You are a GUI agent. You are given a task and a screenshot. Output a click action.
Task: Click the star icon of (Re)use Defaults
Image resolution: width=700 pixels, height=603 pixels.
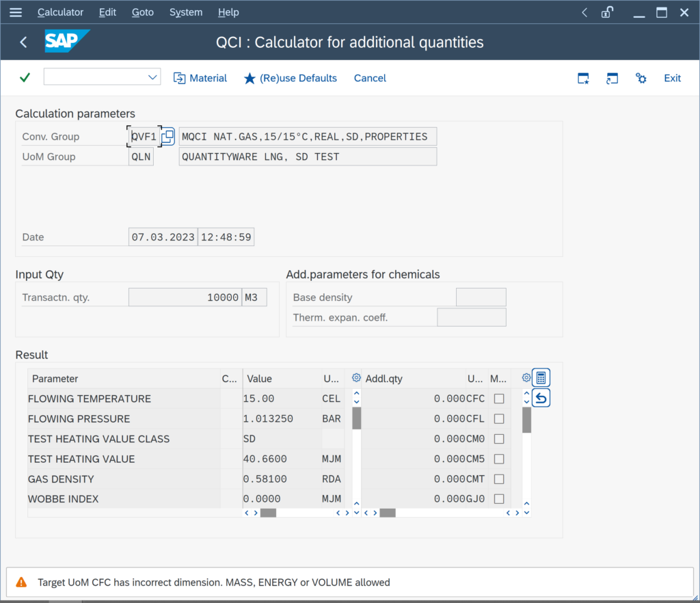pos(250,79)
